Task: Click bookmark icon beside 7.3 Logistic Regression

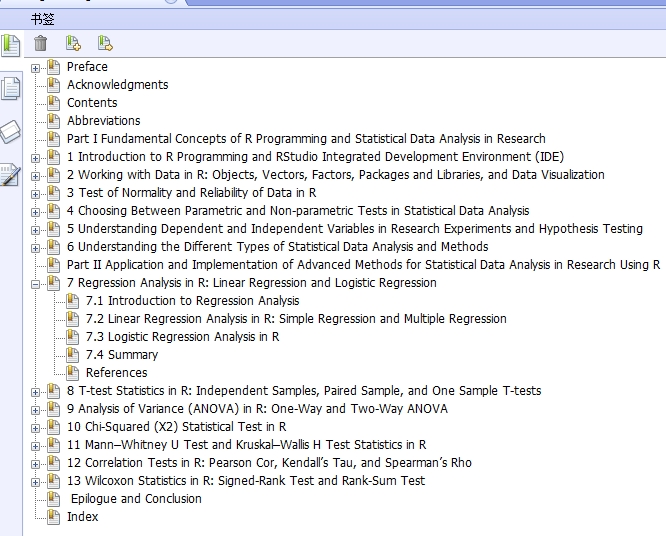Action: (73, 336)
